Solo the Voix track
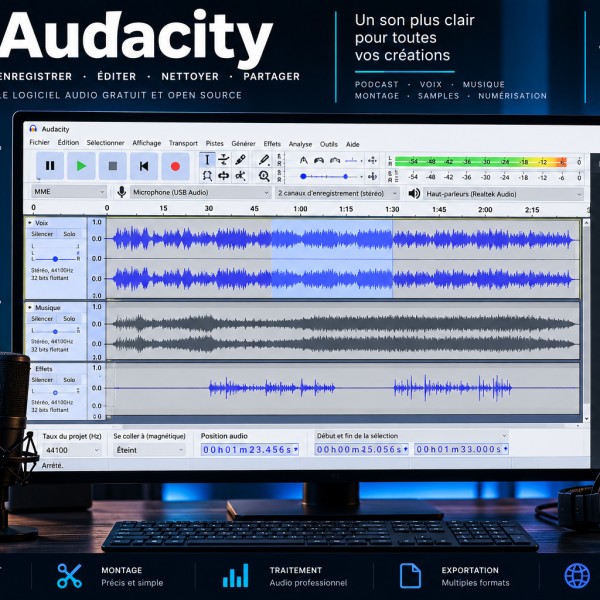Image resolution: width=600 pixels, height=600 pixels. (69, 234)
